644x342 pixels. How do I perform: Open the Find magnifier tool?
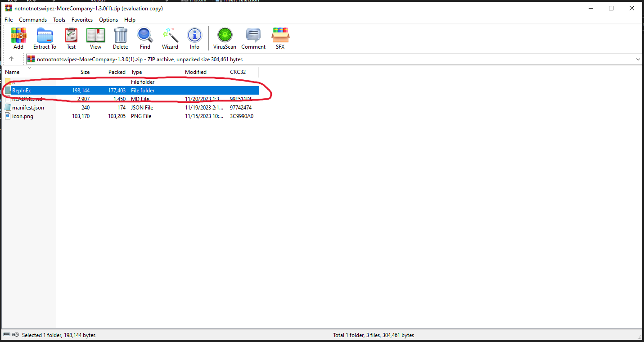pyautogui.click(x=145, y=38)
